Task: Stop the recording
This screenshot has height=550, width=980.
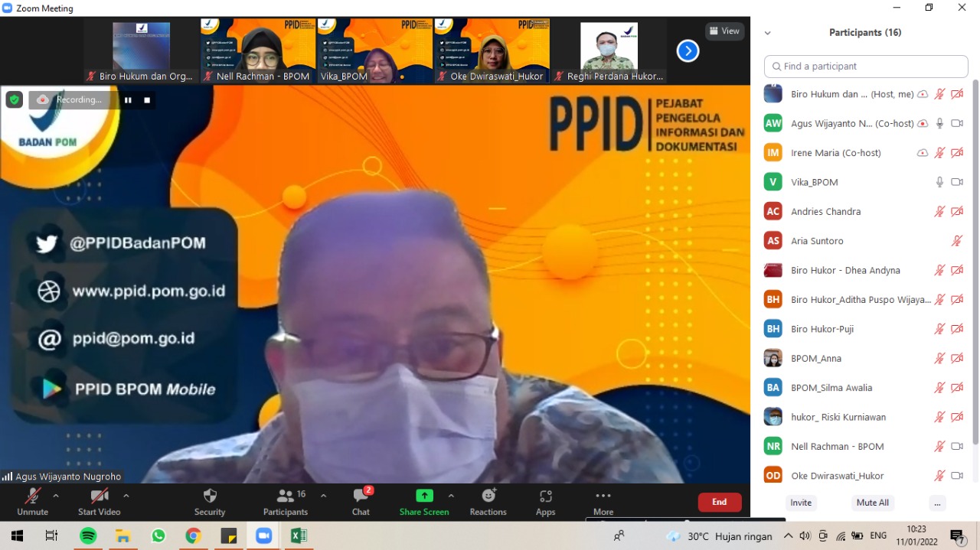Action: [x=147, y=99]
